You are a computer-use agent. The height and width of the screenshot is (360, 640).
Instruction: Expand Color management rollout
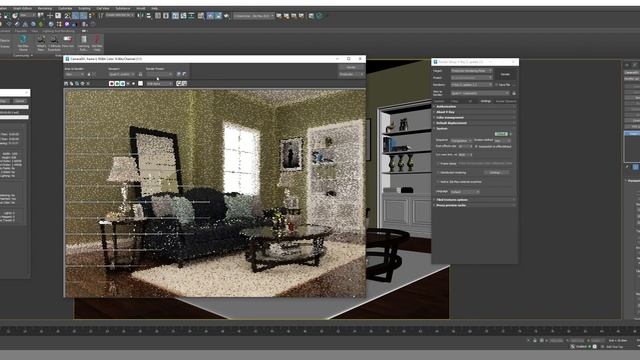pos(475,118)
